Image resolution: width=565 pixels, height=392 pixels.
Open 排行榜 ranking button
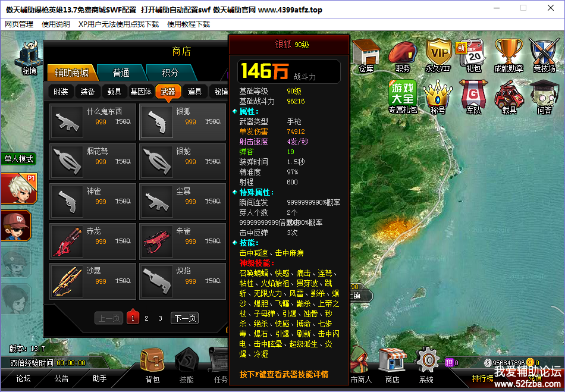[x=483, y=378]
